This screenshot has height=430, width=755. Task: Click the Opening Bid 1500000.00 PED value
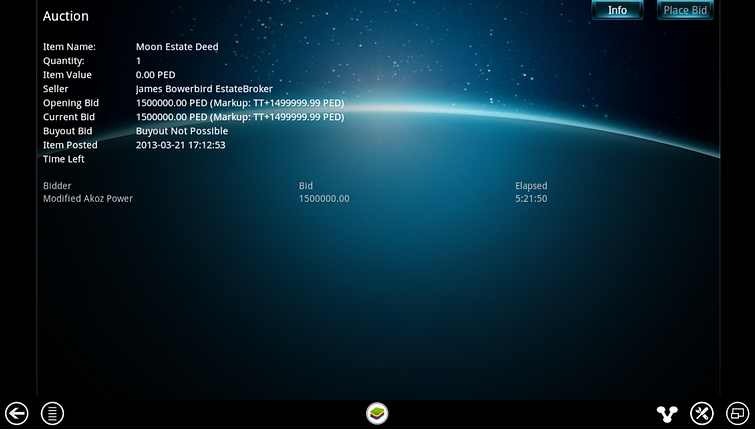(x=240, y=103)
